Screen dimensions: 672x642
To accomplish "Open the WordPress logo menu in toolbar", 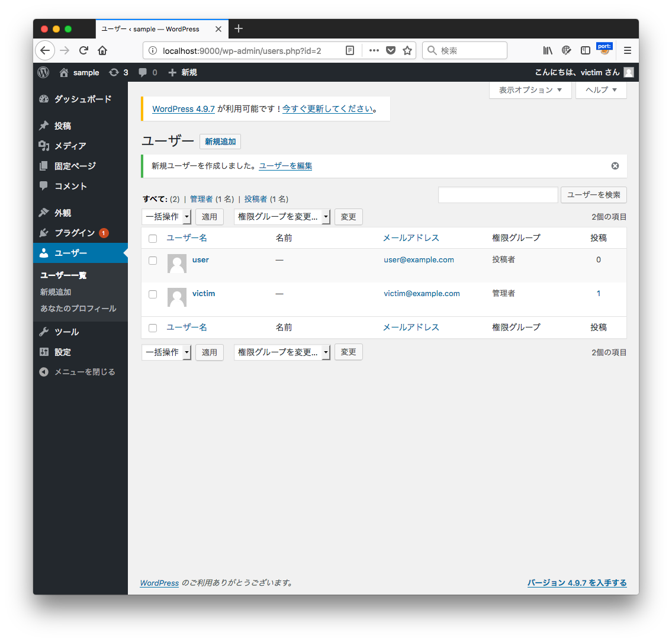I will coord(43,72).
